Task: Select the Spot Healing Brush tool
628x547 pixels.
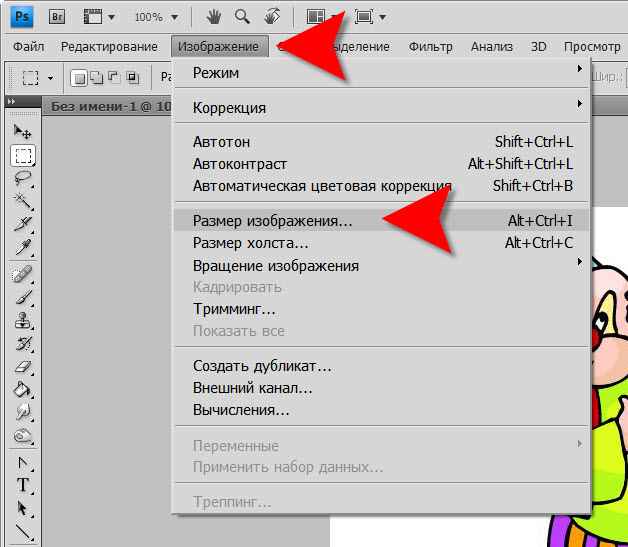Action: [x=22, y=276]
